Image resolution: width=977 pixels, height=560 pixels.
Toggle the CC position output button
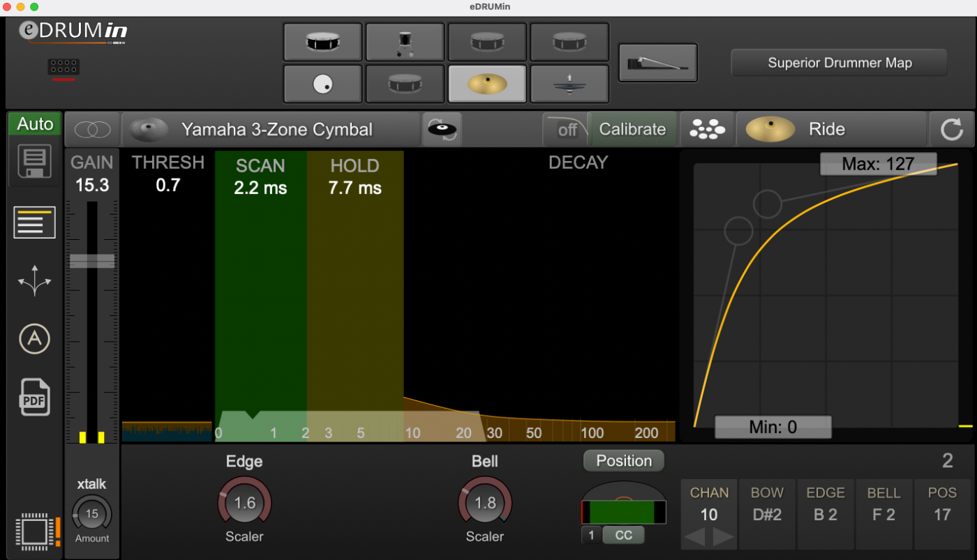point(623,535)
